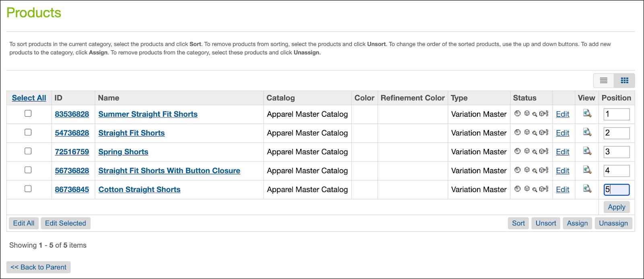
Task: Click cube-arrow status icon in 54736828 row
Action: point(544,132)
